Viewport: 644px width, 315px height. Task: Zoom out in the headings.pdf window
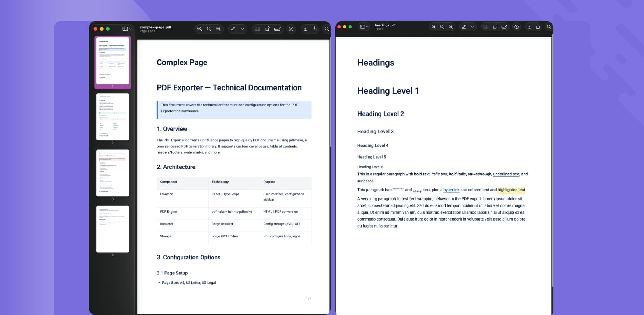[433, 27]
